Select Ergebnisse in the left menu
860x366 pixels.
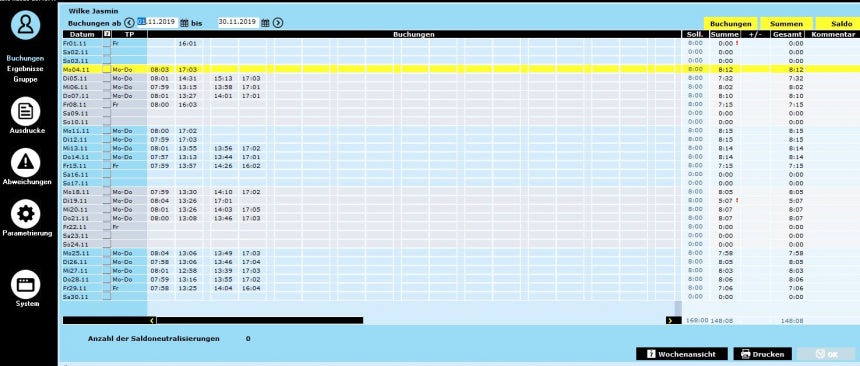tap(25, 69)
